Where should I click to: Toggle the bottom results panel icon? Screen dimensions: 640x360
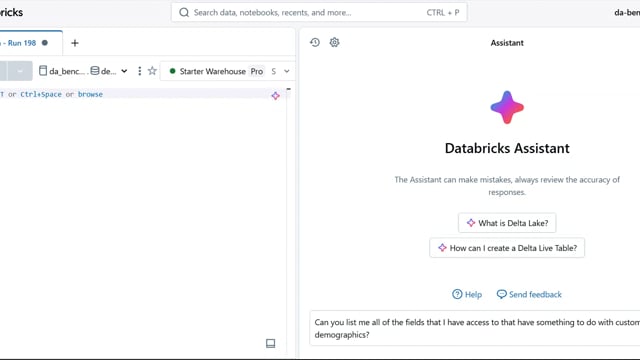point(270,343)
